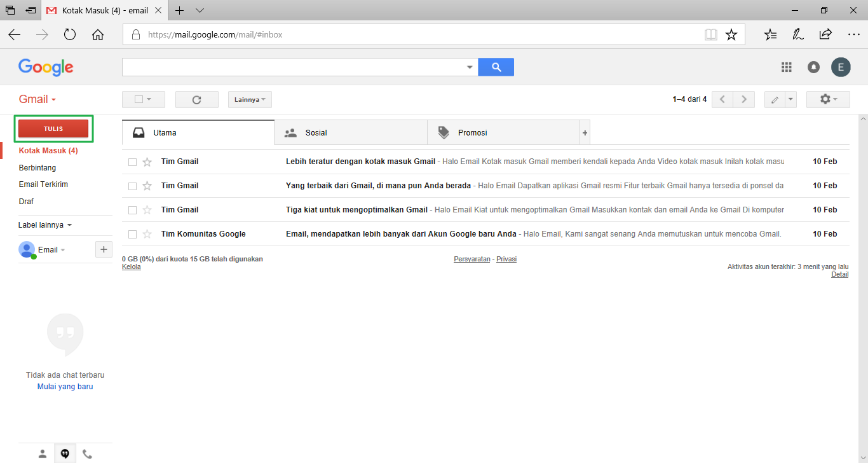Open the Persyaratan link

coord(472,259)
